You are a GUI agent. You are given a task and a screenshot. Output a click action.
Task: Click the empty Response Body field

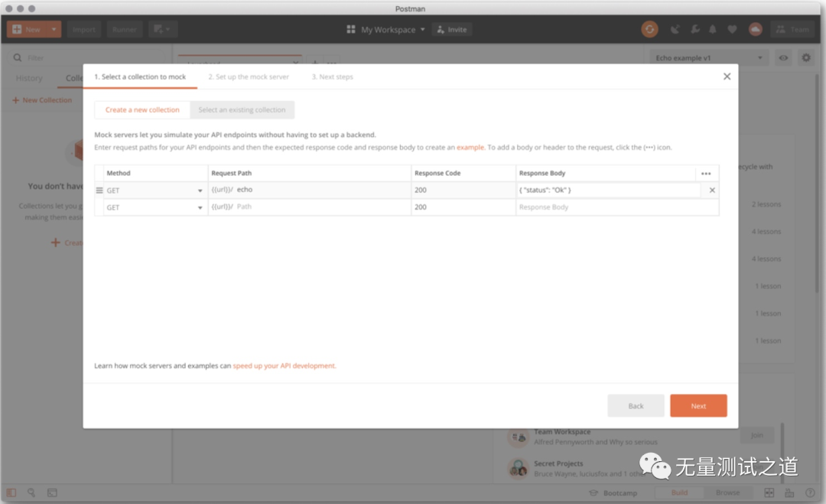click(617, 207)
